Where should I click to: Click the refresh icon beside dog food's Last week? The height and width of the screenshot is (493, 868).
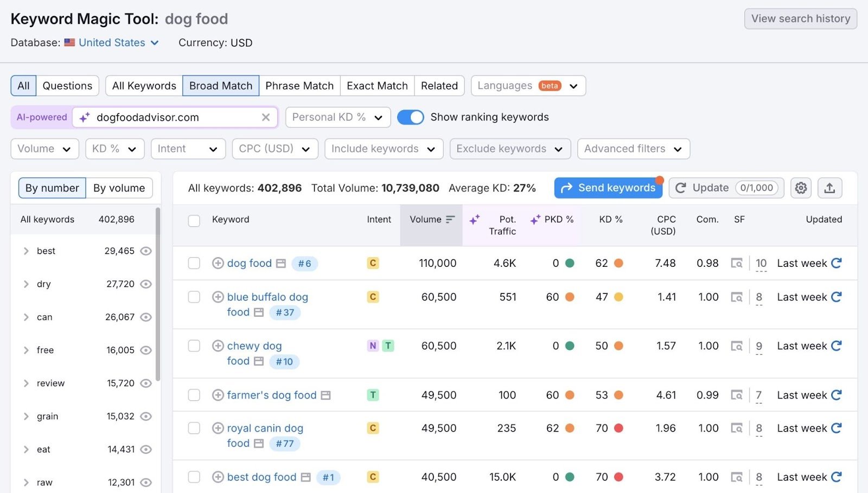(x=836, y=263)
